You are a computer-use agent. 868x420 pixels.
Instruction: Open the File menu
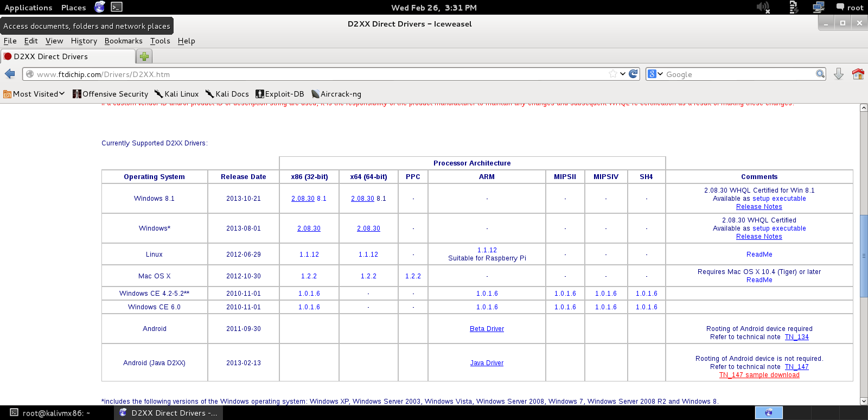(10, 41)
